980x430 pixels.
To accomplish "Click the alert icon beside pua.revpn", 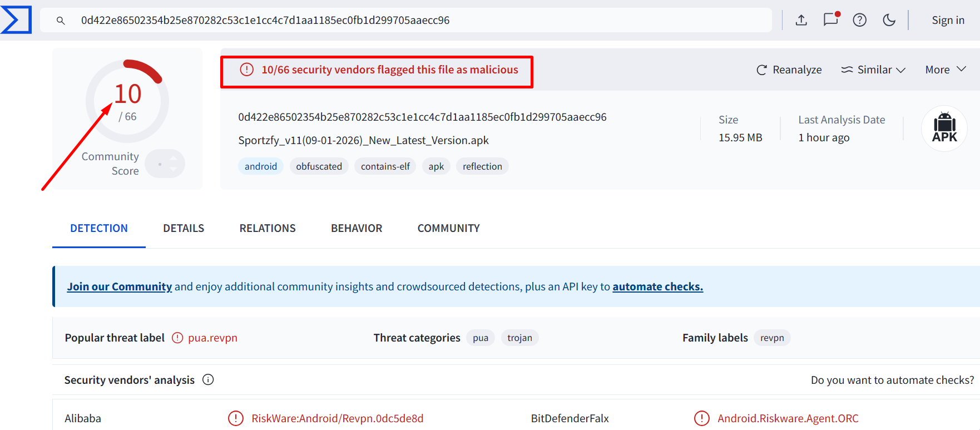I will (x=177, y=338).
